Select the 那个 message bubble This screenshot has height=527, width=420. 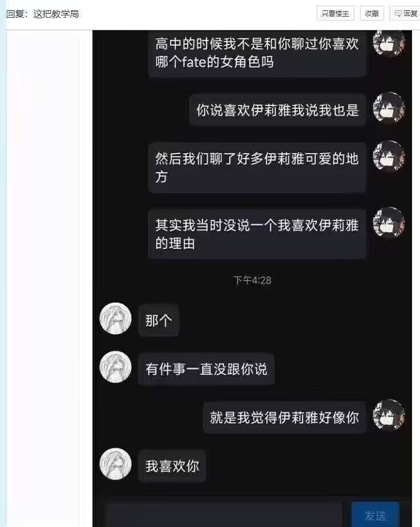(159, 321)
